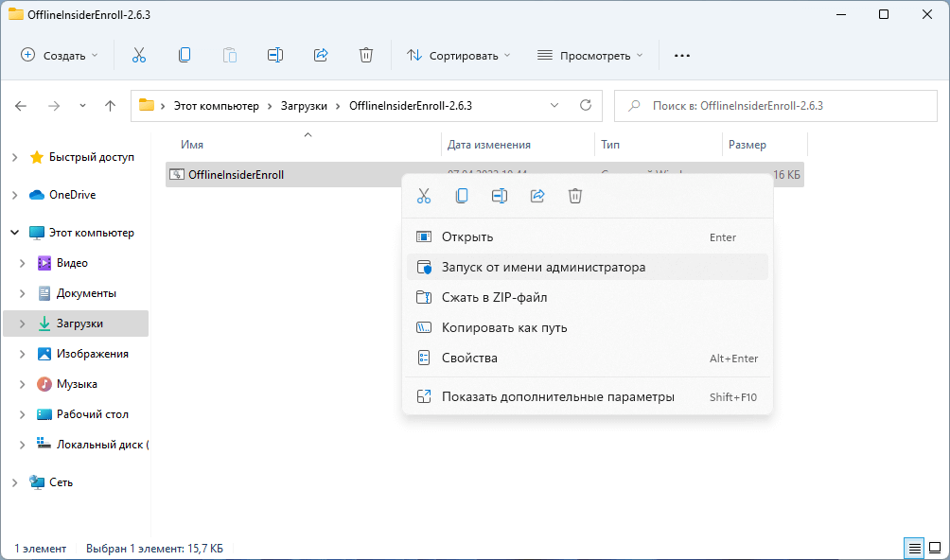Click the search box for OfflineInsiderEnroll-2.6.3
The height and width of the screenshot is (560, 950).
pos(776,106)
